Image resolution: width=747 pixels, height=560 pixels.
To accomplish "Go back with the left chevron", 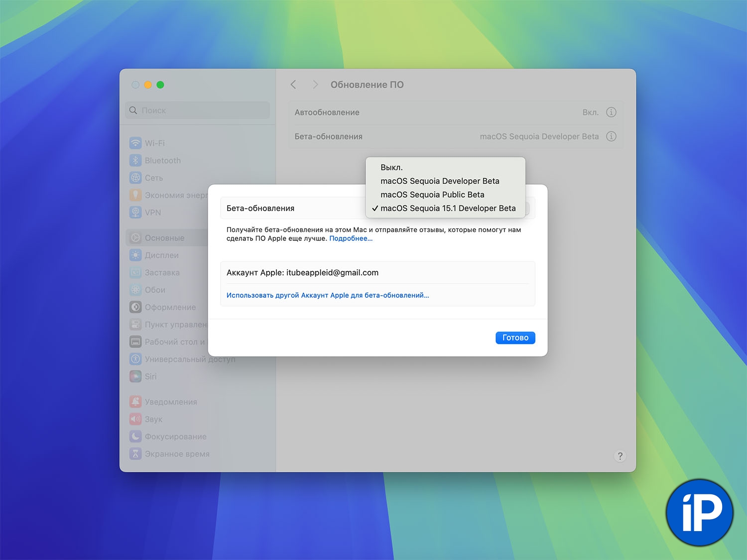I will [293, 85].
